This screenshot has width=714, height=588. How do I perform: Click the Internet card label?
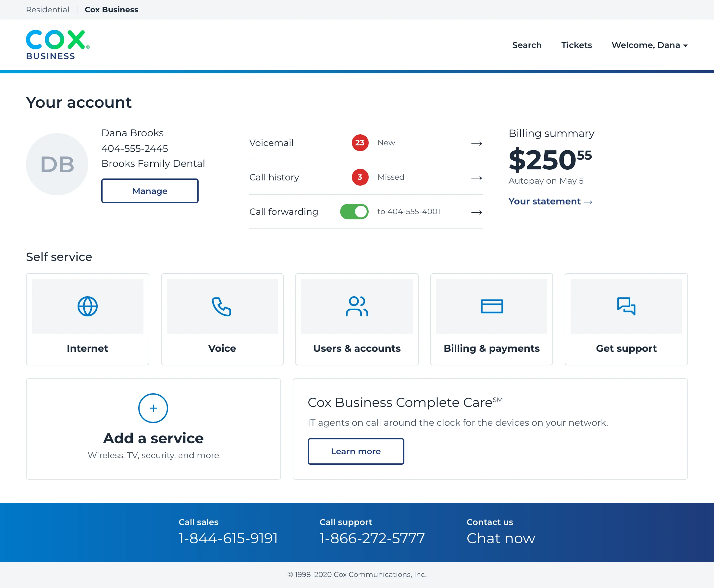tap(87, 349)
